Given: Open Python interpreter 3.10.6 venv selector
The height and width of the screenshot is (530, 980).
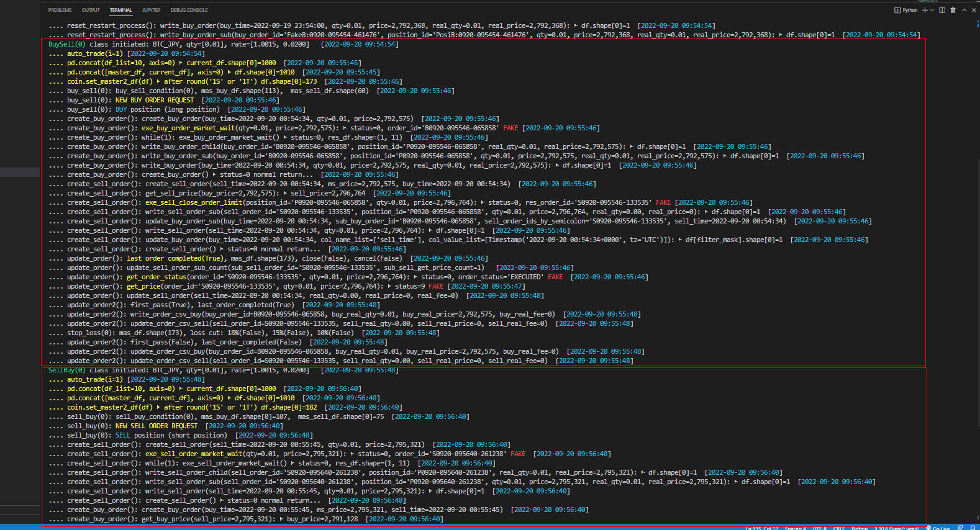Looking at the screenshot, I should click(x=896, y=528).
